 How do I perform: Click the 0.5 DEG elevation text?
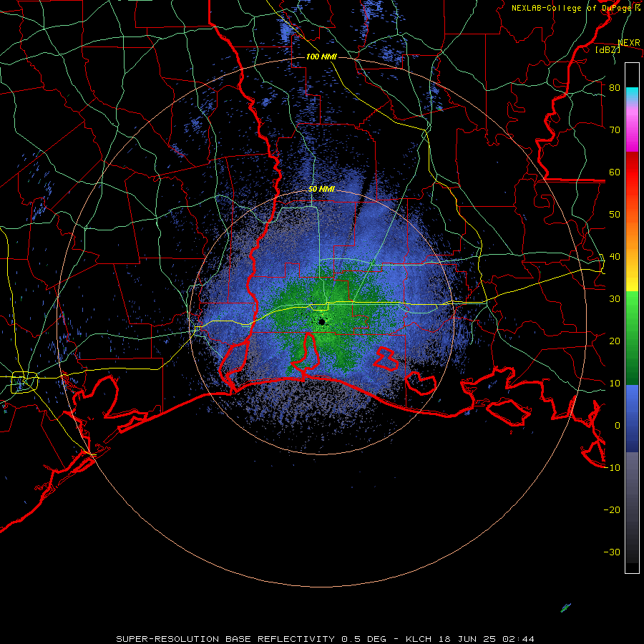coord(364,639)
